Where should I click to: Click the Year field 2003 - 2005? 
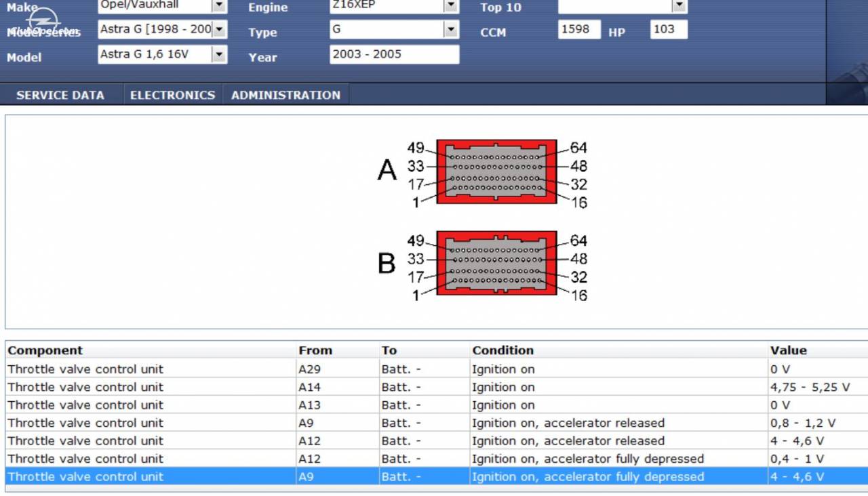(x=394, y=54)
